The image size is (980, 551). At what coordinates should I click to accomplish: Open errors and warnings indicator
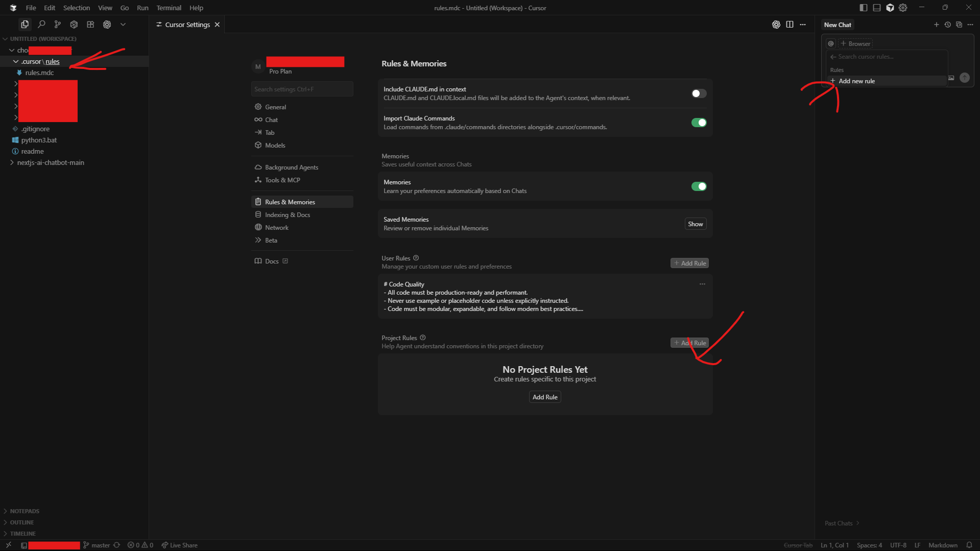pyautogui.click(x=140, y=545)
